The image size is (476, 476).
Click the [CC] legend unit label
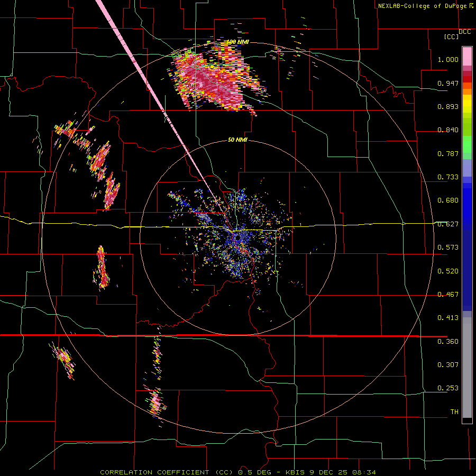(x=451, y=36)
